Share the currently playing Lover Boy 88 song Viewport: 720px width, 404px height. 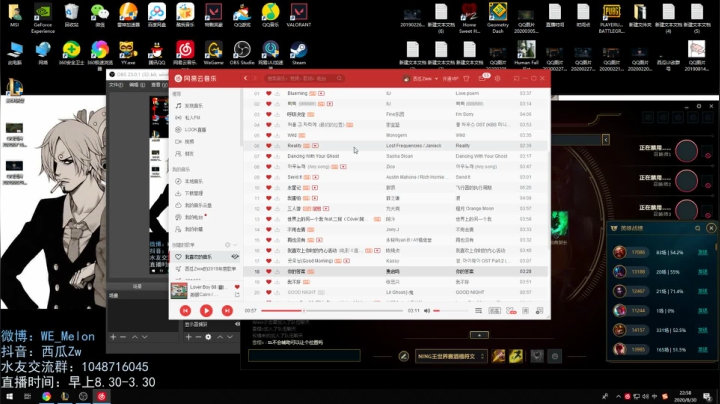[x=237, y=295]
